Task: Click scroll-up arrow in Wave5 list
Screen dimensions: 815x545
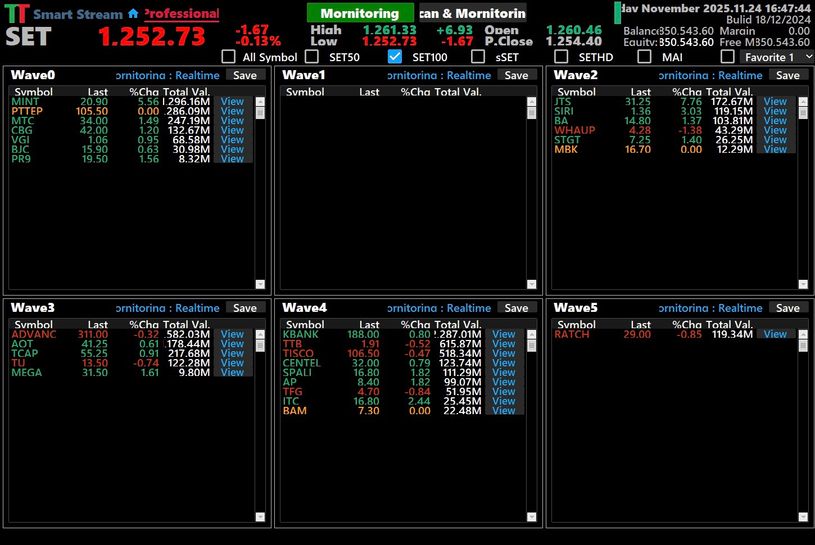Action: (804, 334)
